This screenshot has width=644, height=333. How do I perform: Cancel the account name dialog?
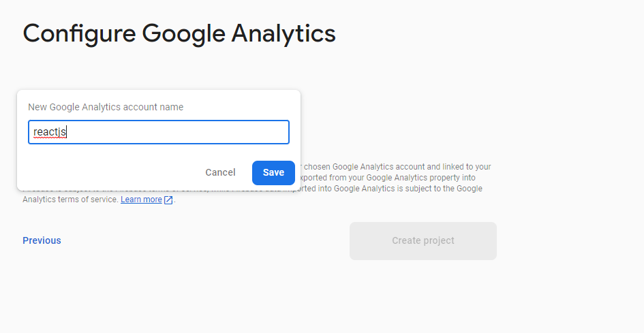pyautogui.click(x=220, y=173)
